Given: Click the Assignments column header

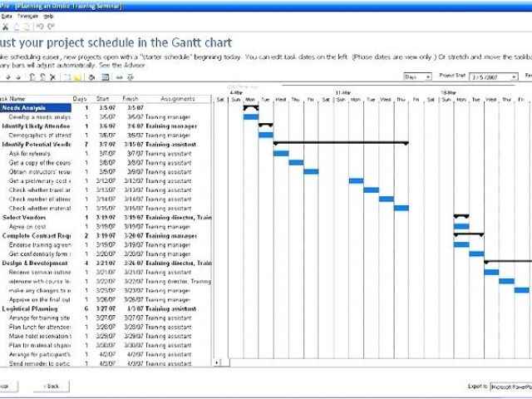Looking at the screenshot, I should coord(177,99).
